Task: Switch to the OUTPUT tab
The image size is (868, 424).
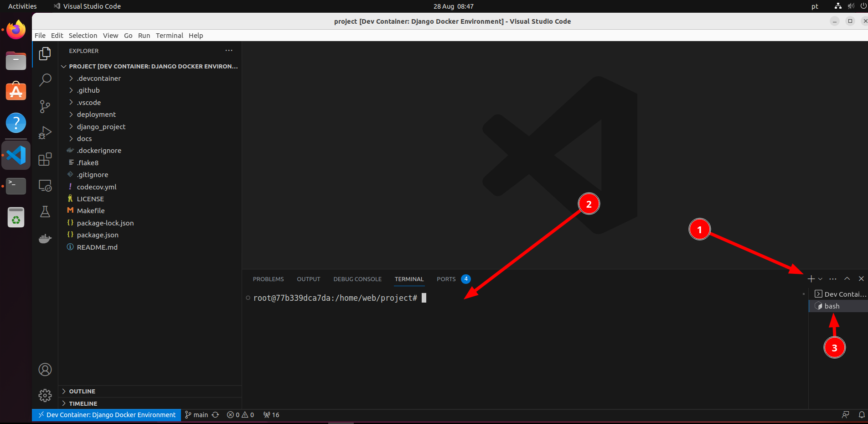Action: pyautogui.click(x=309, y=279)
